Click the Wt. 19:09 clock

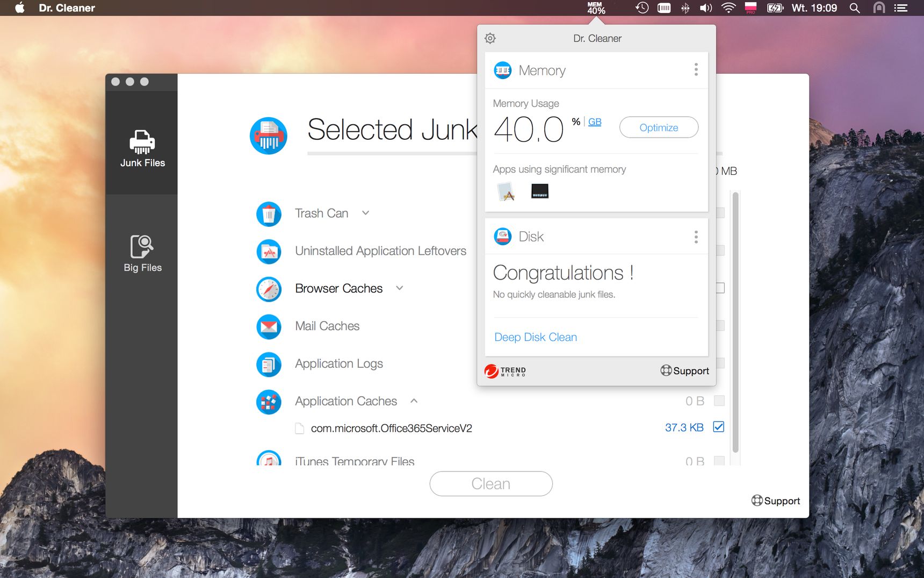tap(814, 8)
